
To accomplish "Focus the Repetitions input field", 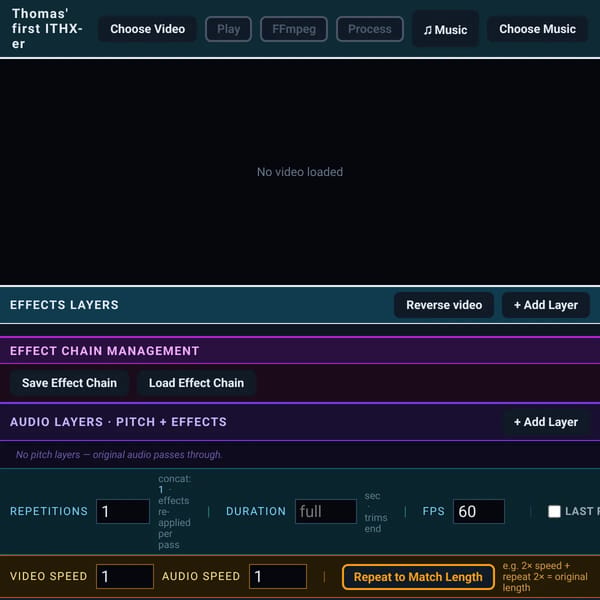I will (123, 511).
